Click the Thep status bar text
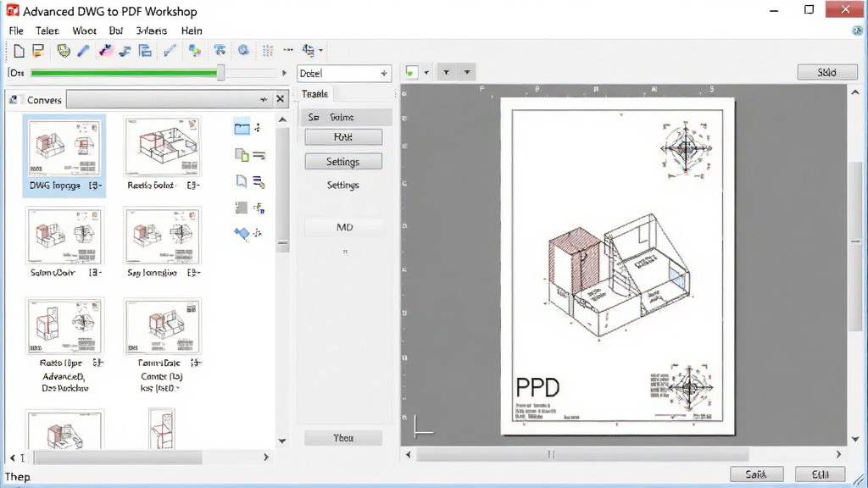The height and width of the screenshot is (488, 868). [18, 476]
